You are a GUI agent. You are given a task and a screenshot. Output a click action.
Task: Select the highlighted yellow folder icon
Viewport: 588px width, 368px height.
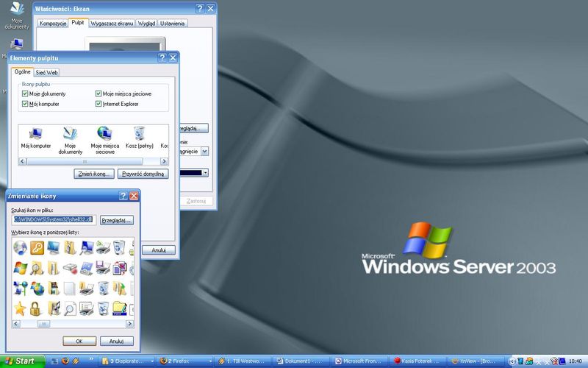pyautogui.click(x=120, y=308)
